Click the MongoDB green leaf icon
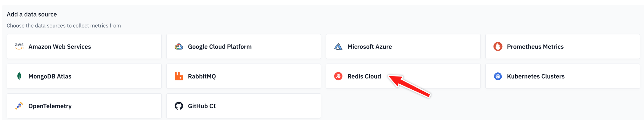This screenshot has width=644, height=120. (19, 76)
